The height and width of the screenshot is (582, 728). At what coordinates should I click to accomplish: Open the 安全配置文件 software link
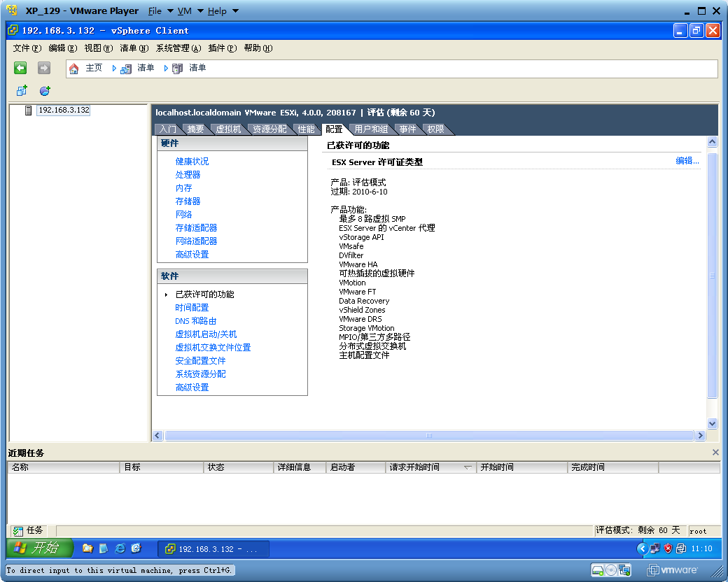pyautogui.click(x=200, y=361)
